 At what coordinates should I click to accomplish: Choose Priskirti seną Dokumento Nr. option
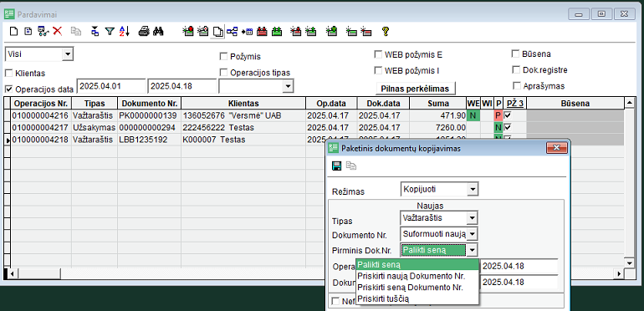(417, 288)
